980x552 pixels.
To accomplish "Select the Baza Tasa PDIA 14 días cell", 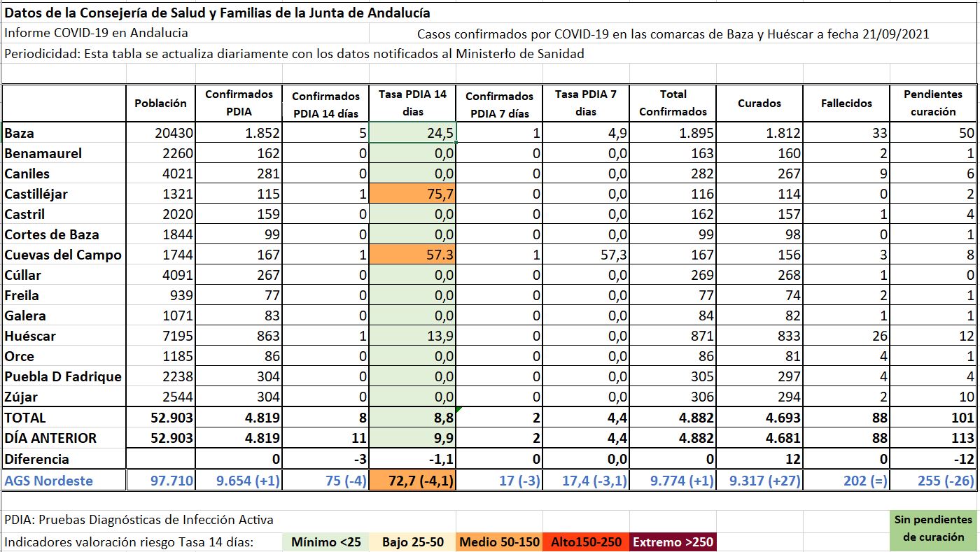I will pyautogui.click(x=413, y=133).
